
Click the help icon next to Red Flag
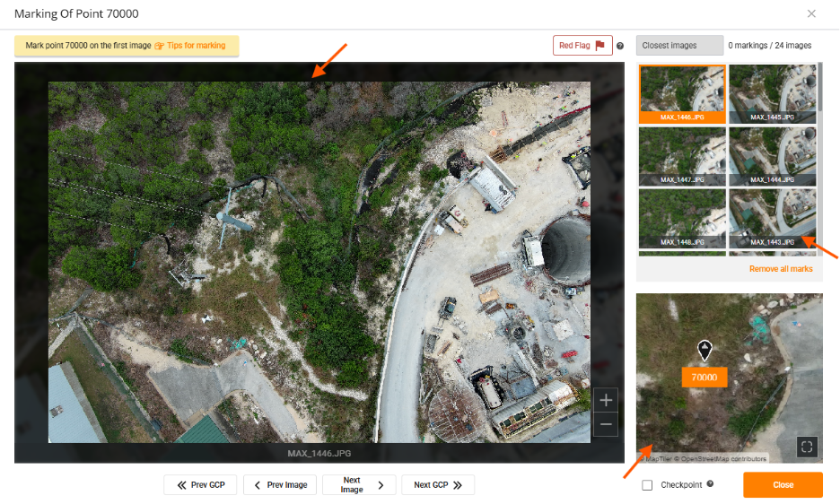(620, 46)
